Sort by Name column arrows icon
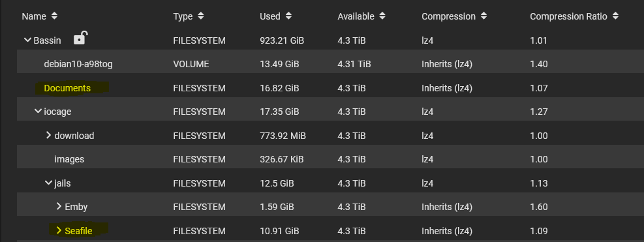Image resolution: width=644 pixels, height=242 pixels. tap(55, 16)
